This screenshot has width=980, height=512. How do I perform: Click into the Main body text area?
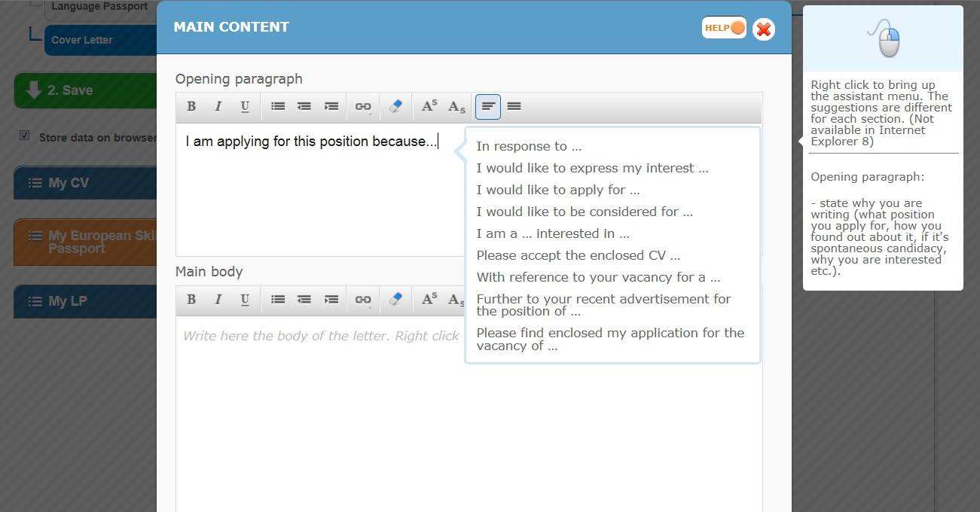tap(469, 413)
